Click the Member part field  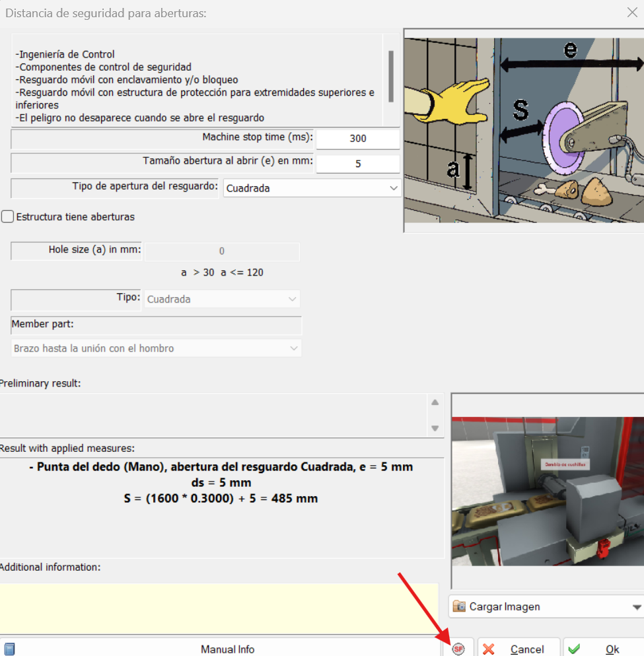156,325
